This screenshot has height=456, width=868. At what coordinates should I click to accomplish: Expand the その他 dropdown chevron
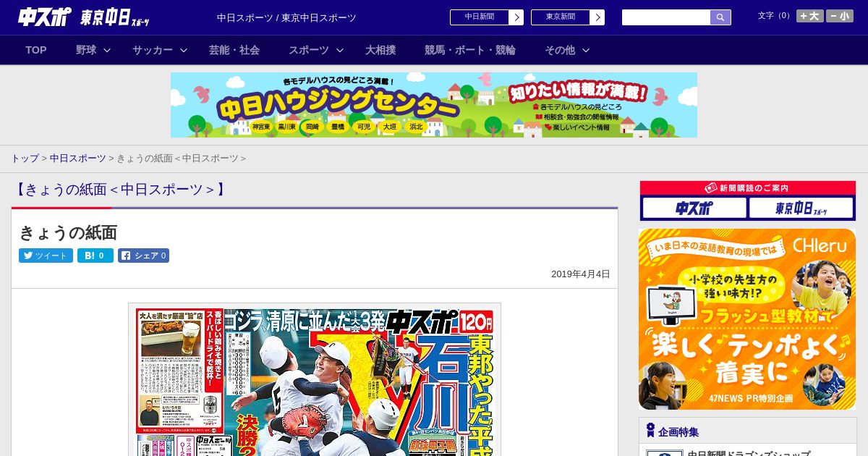[586, 50]
